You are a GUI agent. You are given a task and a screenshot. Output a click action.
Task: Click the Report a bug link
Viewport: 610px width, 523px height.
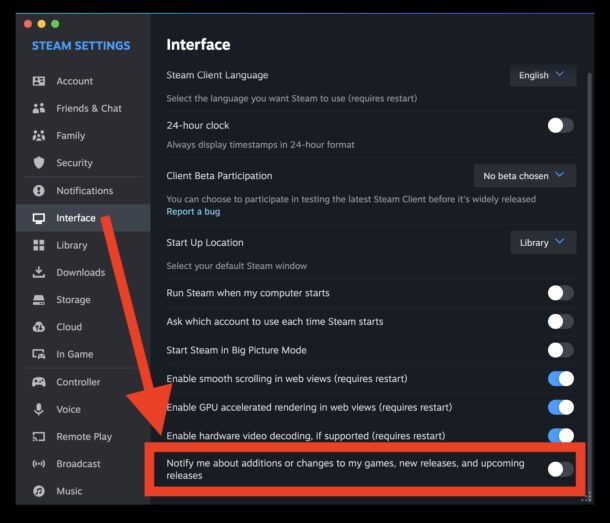pos(193,212)
